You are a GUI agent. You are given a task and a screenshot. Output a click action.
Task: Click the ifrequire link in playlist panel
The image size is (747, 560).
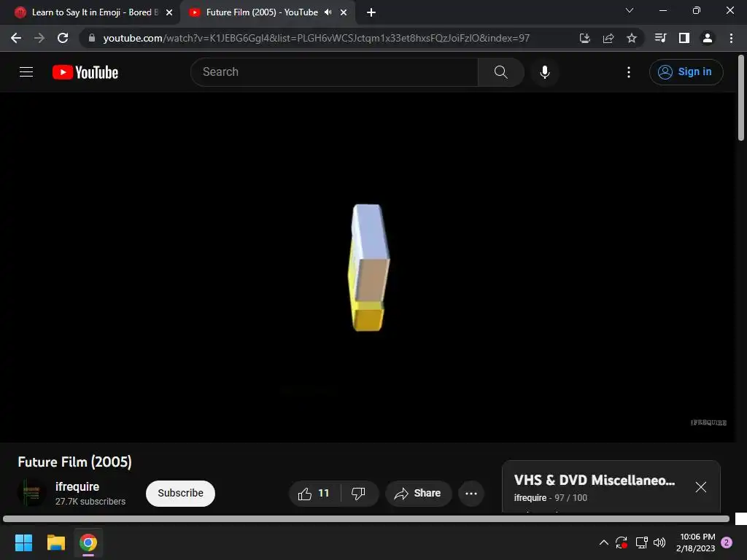coord(530,497)
